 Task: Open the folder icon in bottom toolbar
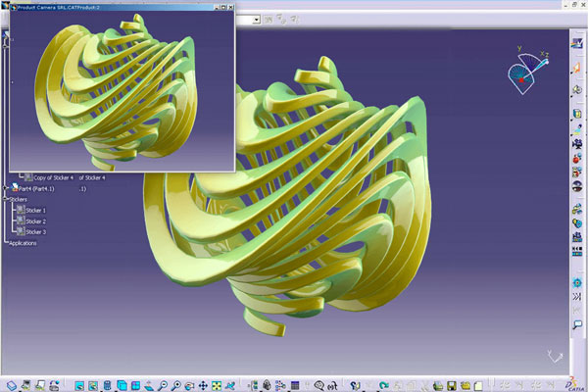[x=465, y=385]
